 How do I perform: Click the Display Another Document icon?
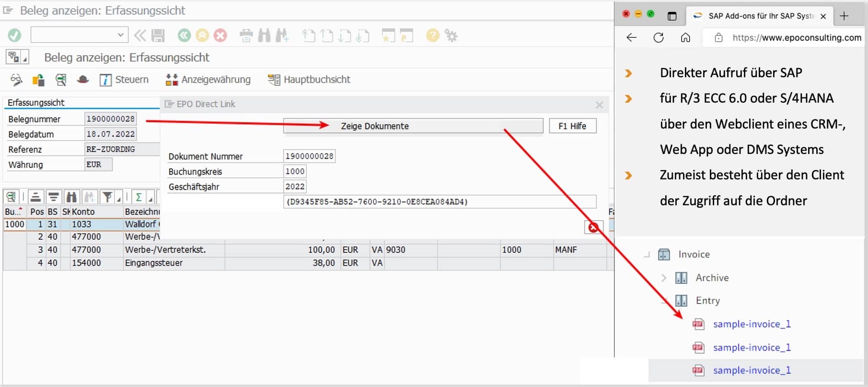pyautogui.click(x=38, y=80)
